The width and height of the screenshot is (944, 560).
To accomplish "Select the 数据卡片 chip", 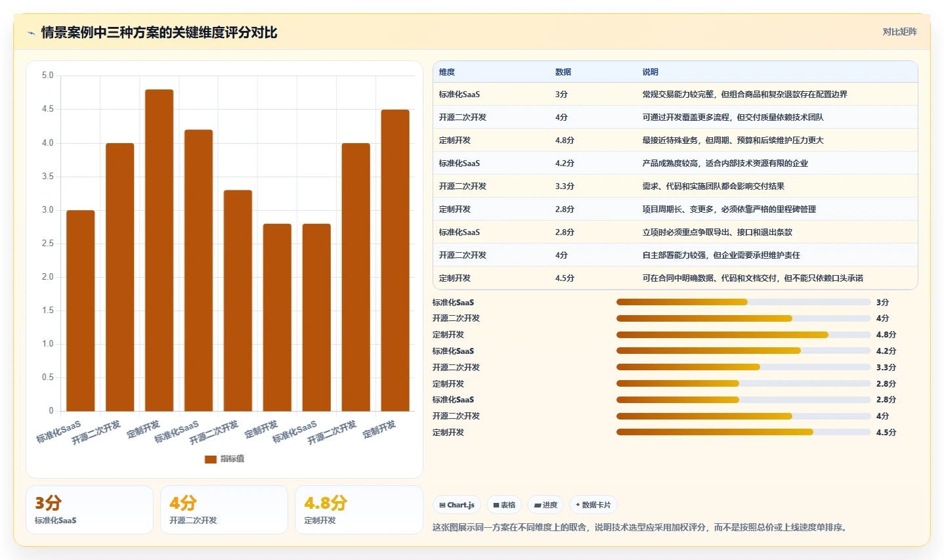I will [x=593, y=505].
